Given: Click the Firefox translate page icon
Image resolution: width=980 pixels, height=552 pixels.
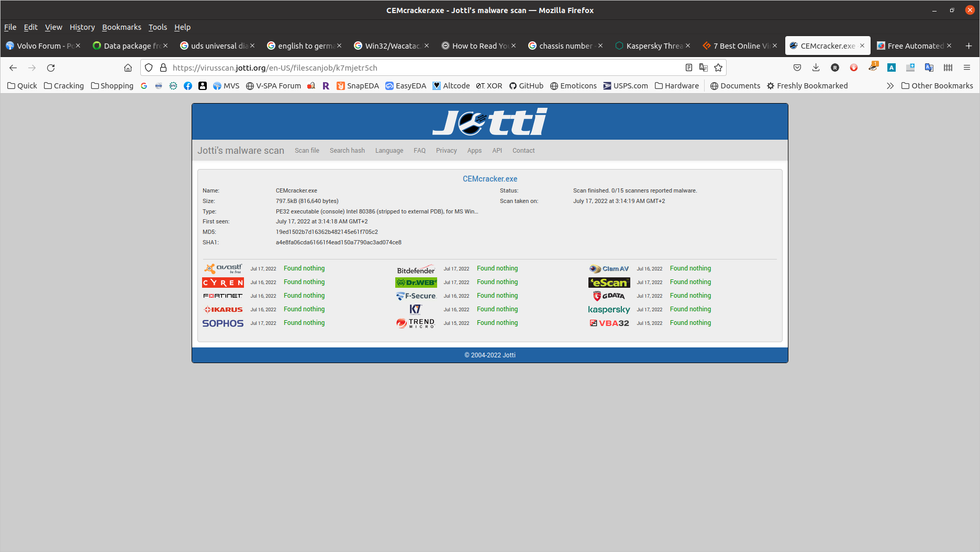Looking at the screenshot, I should pos(703,67).
